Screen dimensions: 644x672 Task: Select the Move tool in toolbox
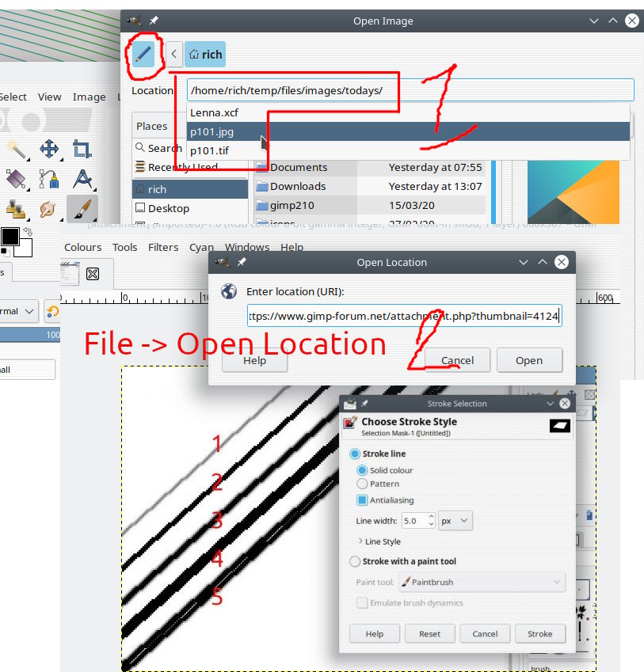[49, 149]
